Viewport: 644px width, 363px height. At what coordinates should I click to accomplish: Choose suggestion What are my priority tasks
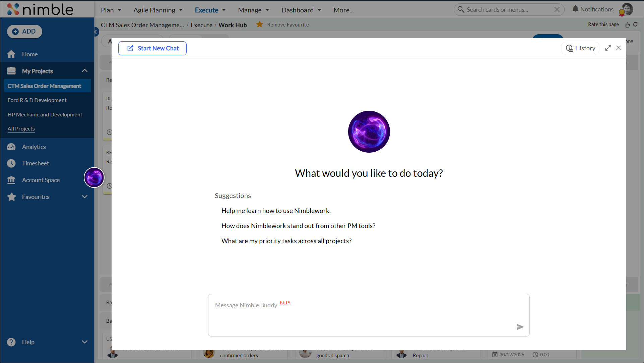pos(286,241)
